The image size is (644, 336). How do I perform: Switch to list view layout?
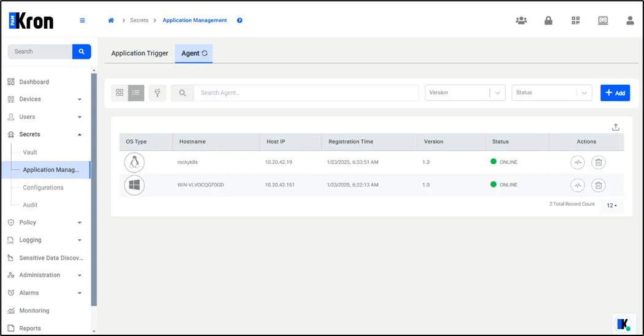(136, 93)
